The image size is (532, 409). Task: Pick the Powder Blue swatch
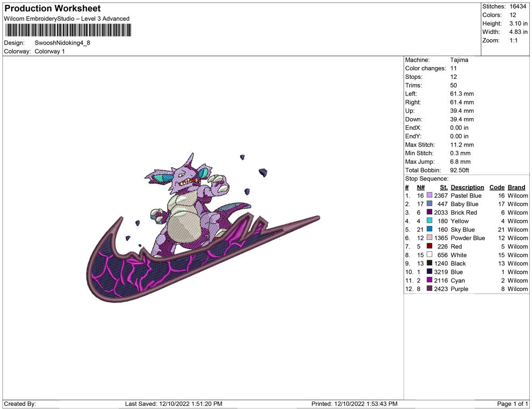(x=429, y=238)
